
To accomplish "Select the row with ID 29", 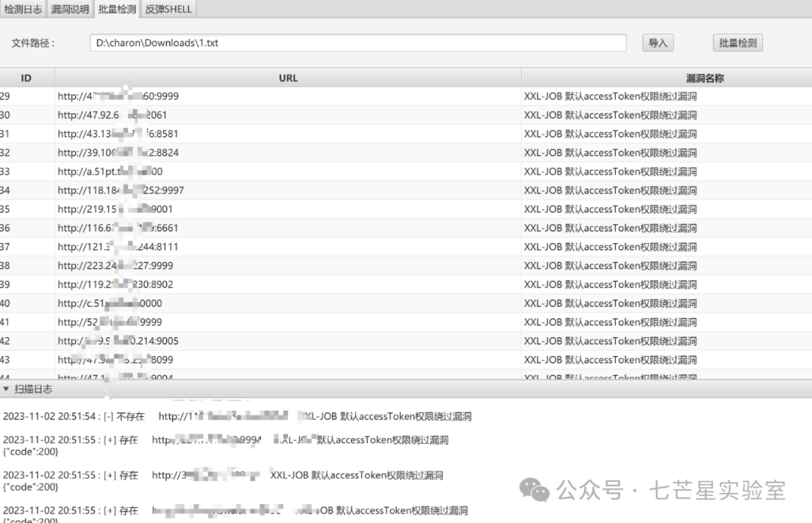I will (406, 96).
